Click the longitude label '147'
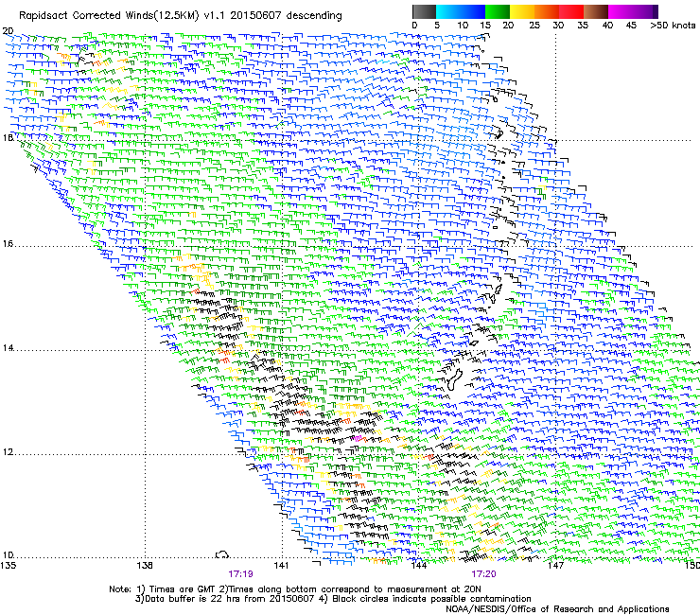This screenshot has width=700, height=615. click(x=555, y=566)
